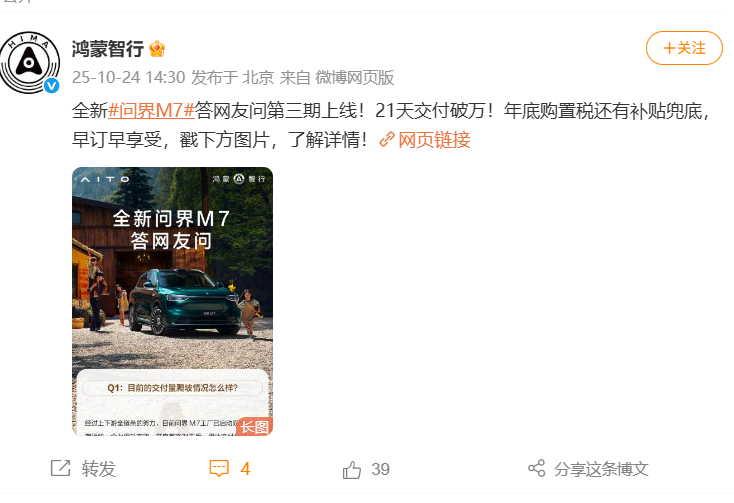Open the 全新问界M7 答网友问 image
Viewport: 734px width, 503px height.
click(x=172, y=301)
